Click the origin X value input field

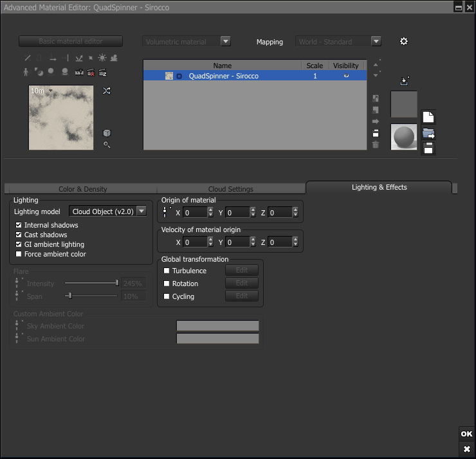pyautogui.click(x=194, y=212)
